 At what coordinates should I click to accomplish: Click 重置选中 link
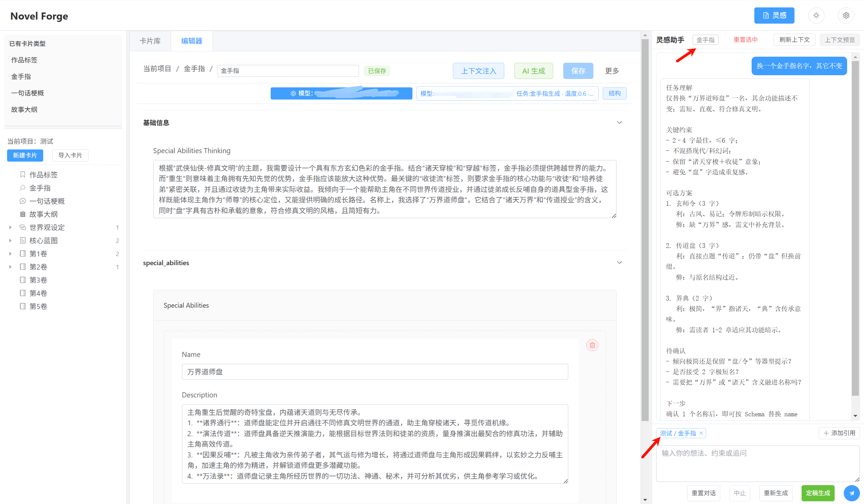(x=746, y=40)
